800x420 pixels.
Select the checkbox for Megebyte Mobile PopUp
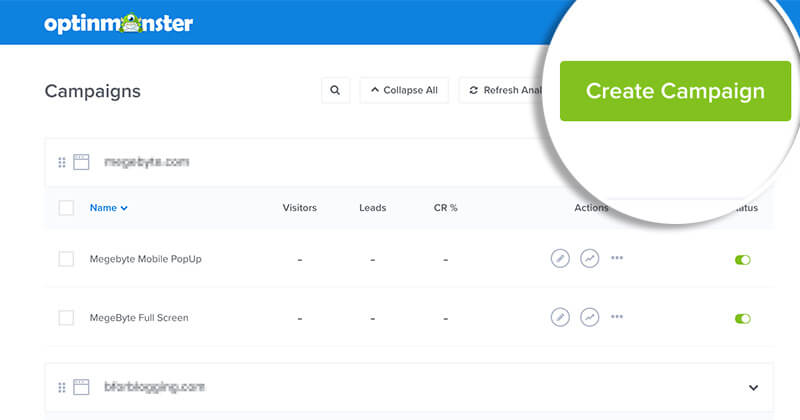66,259
